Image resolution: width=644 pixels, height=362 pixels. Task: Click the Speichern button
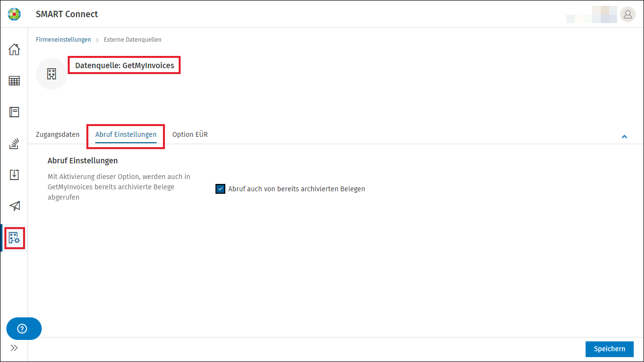(x=610, y=349)
